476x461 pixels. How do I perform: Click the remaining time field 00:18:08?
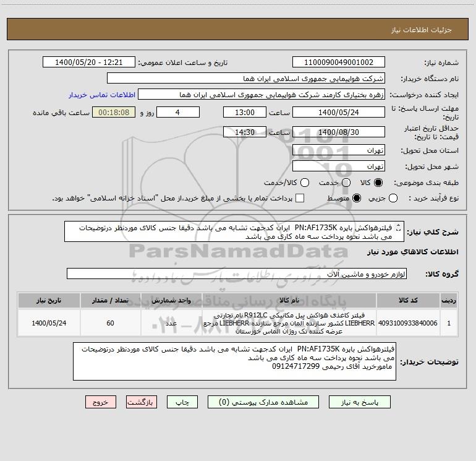[114, 112]
